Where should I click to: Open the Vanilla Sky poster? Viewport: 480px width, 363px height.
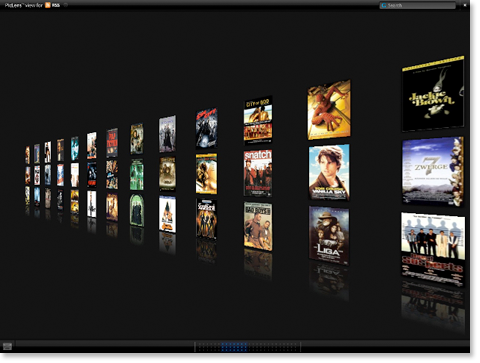click(x=329, y=172)
